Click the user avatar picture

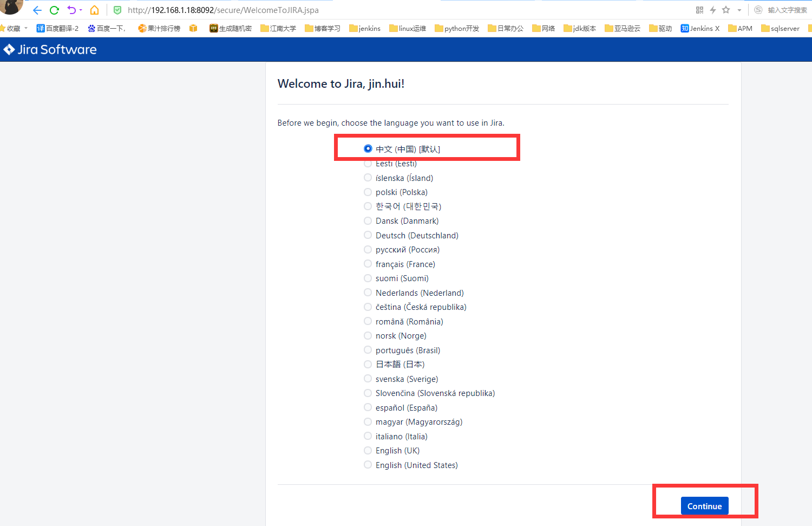pyautogui.click(x=11, y=7)
